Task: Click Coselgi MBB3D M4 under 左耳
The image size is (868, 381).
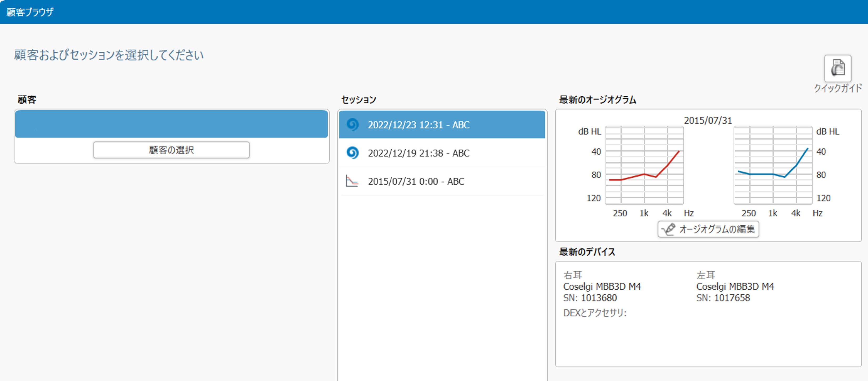Action: 735,286
